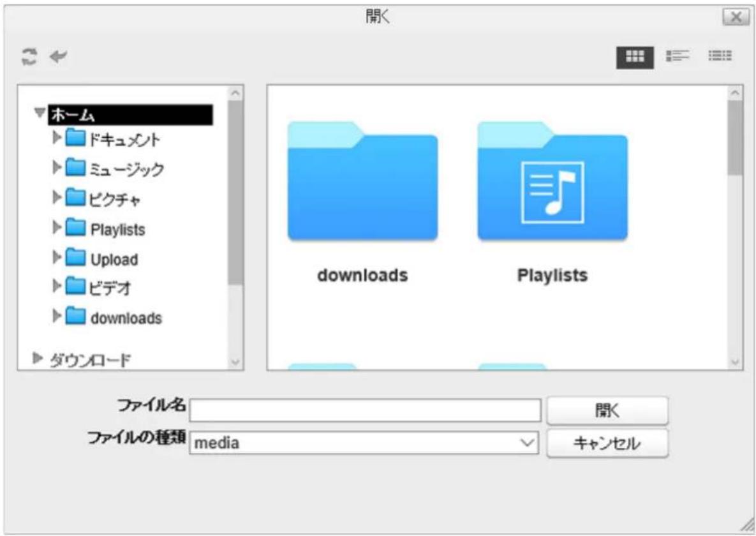Expand the Playlists tree folder node
Viewport: 756px width, 536px height.
click(56, 227)
